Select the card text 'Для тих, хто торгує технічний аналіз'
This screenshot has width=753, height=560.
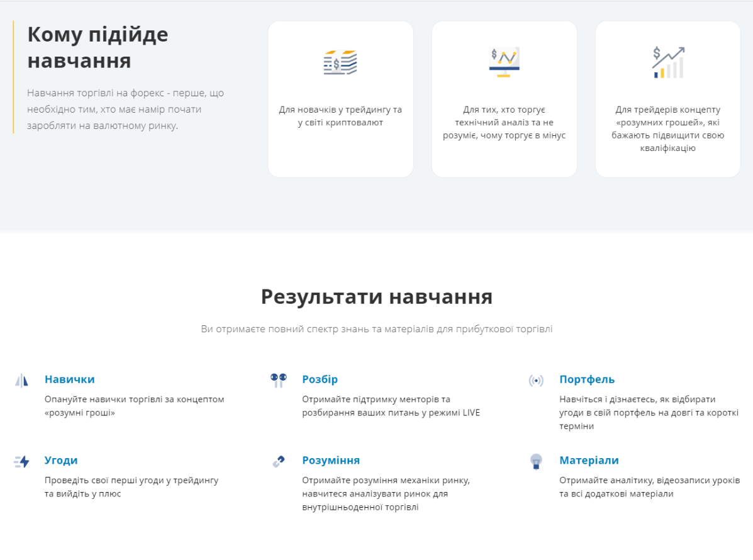[505, 123]
